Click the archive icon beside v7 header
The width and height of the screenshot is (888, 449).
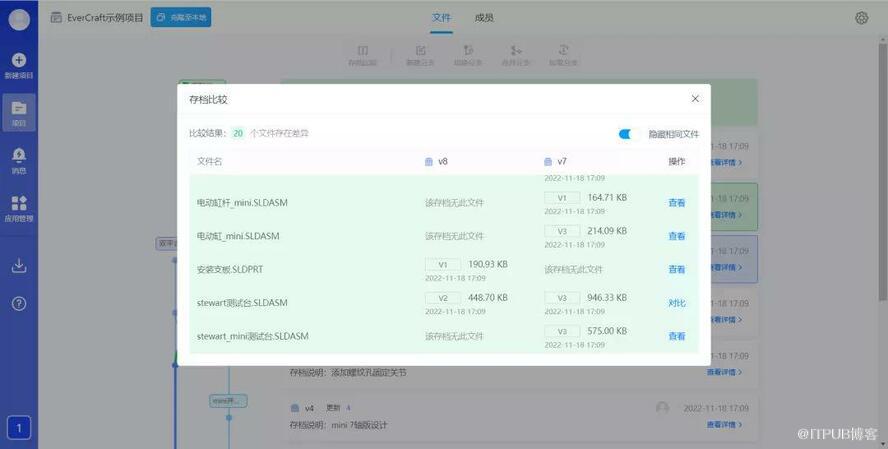(x=548, y=162)
